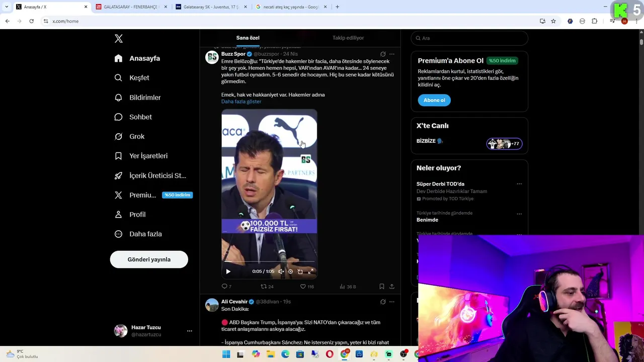Click the video progress bar
The height and width of the screenshot is (362, 644).
pos(269,262)
